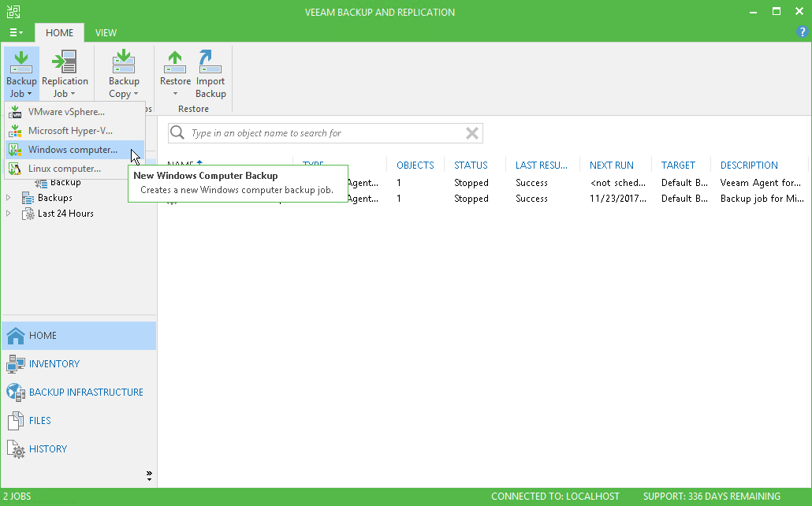Click the History gear-document icon
This screenshot has width=812, height=506.
coord(16,449)
